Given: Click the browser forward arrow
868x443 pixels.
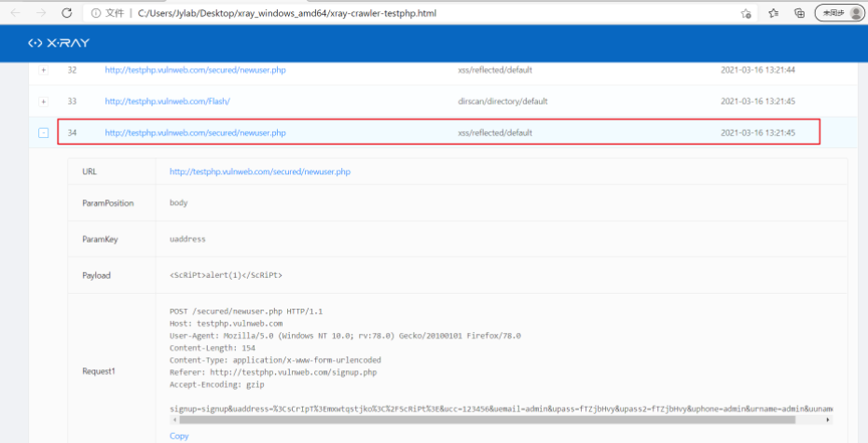Looking at the screenshot, I should pos(41,13).
